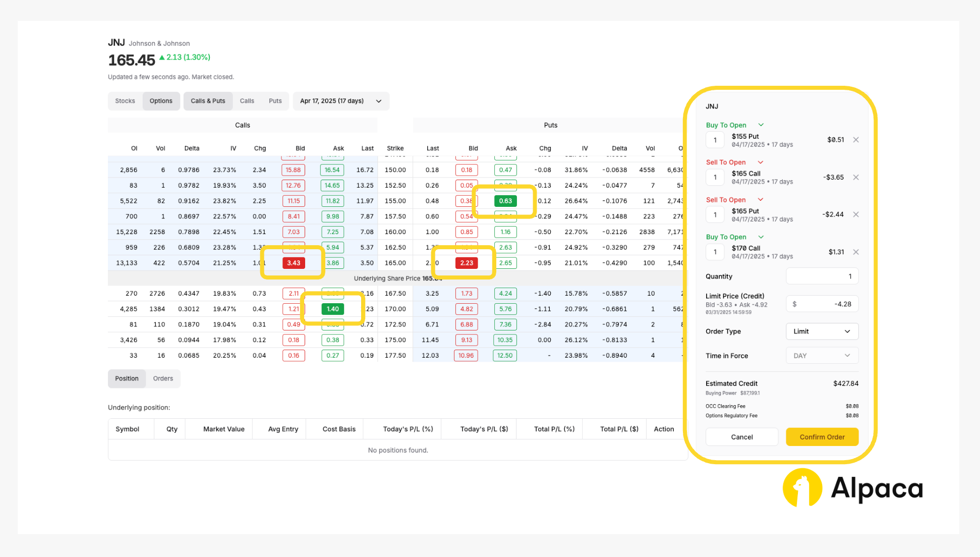Click put ask 2.65 at 165.00 strike
The height and width of the screenshot is (557, 980).
505,263
